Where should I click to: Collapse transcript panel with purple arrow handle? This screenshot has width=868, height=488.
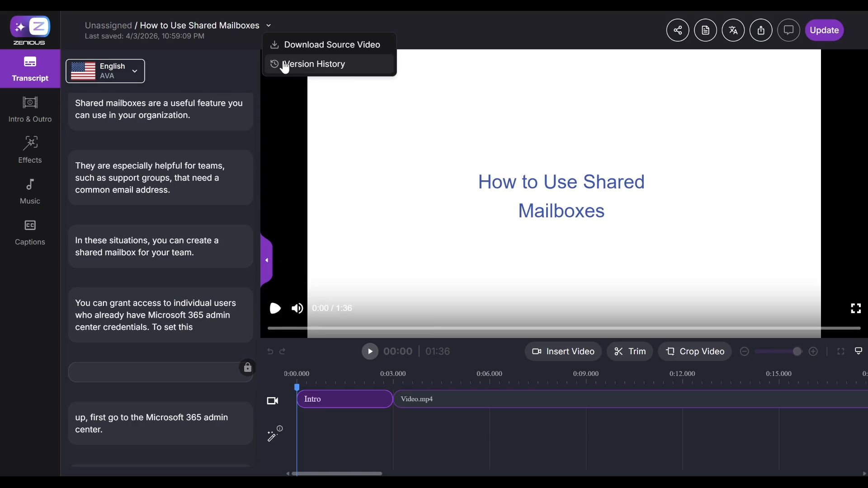267,260
